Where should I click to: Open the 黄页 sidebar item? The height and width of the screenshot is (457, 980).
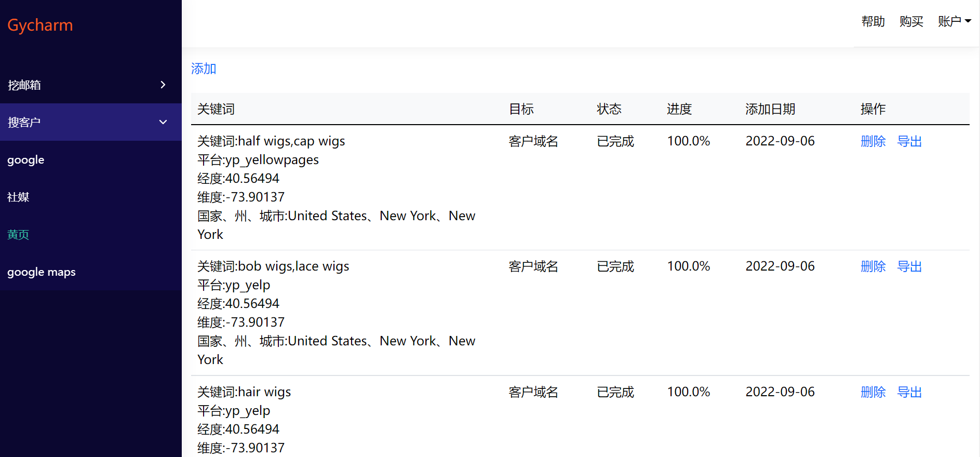point(18,235)
